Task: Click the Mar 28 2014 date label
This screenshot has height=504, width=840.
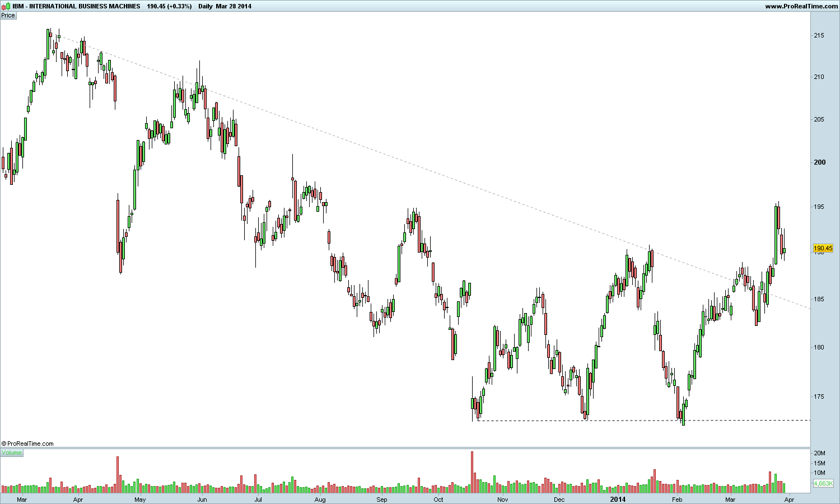Action: tap(234, 6)
